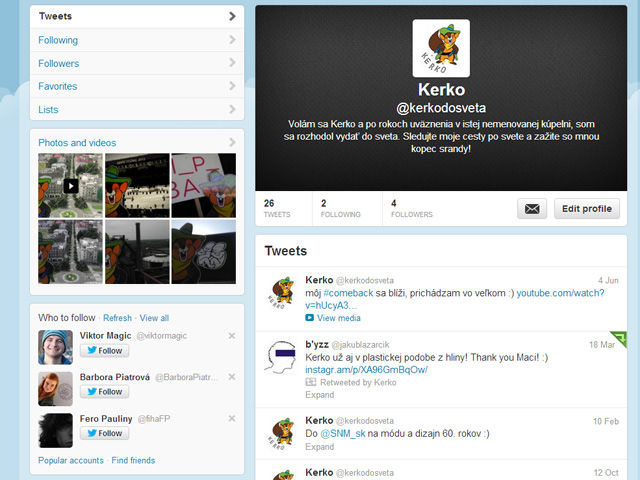The image size is (640, 480).
Task: Click the Barbora Piatrová name link
Action: pos(115,377)
